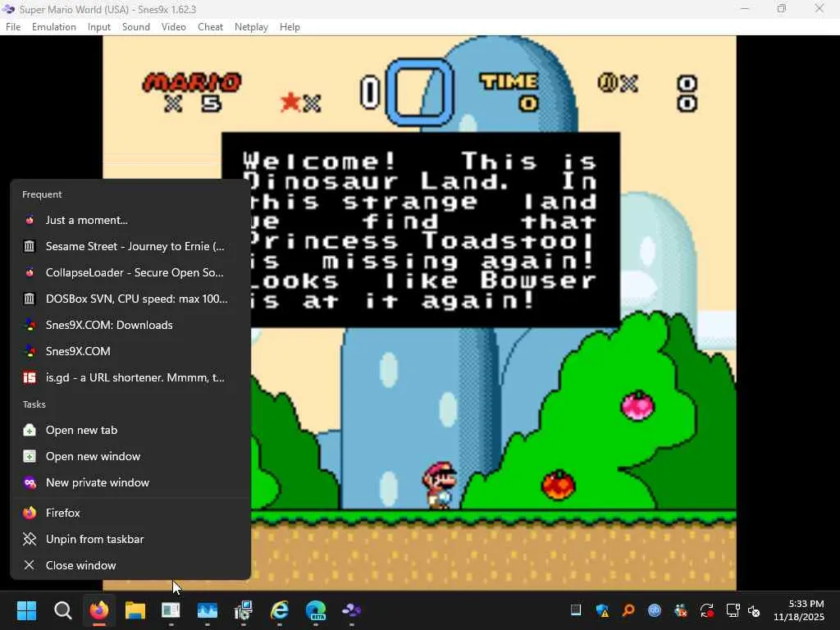
Task: Open the computer settings taskbar icon
Action: (x=243, y=610)
